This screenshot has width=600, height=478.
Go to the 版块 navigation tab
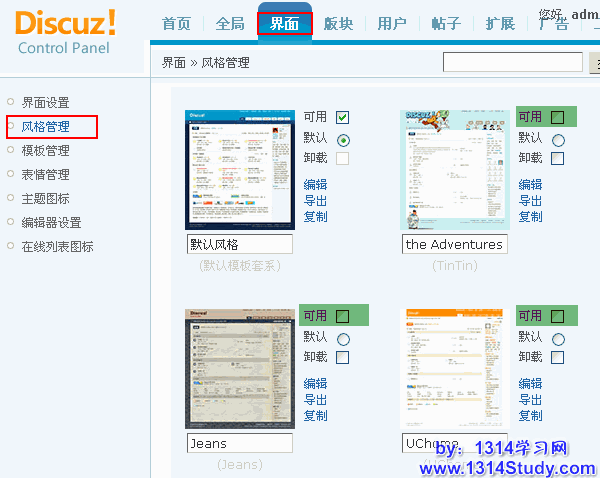(338, 24)
